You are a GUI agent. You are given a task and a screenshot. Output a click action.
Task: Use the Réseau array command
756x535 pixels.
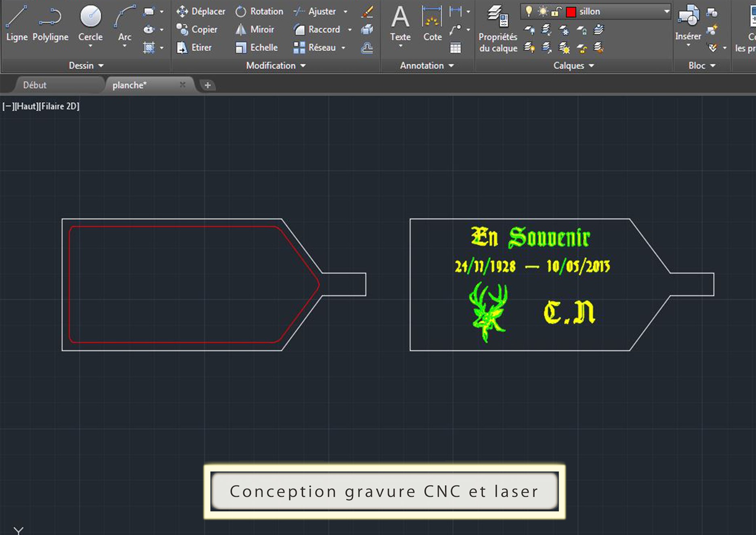pos(315,48)
